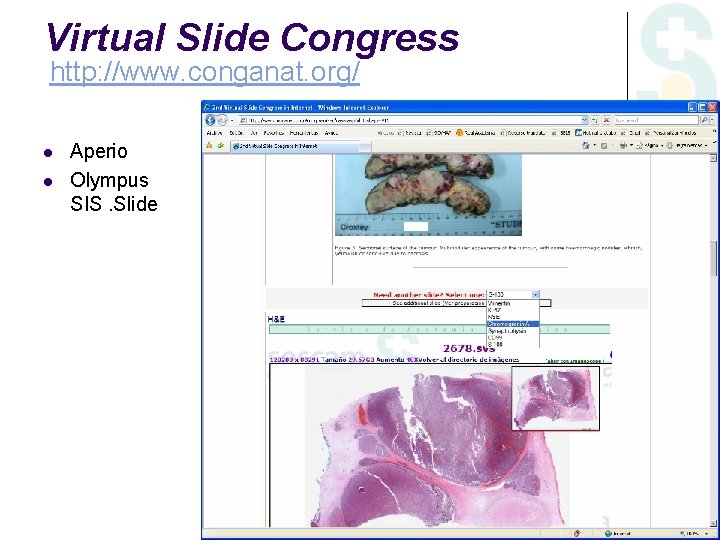
Task: Choose Ki-67 from the slide list
Action: coord(512,310)
